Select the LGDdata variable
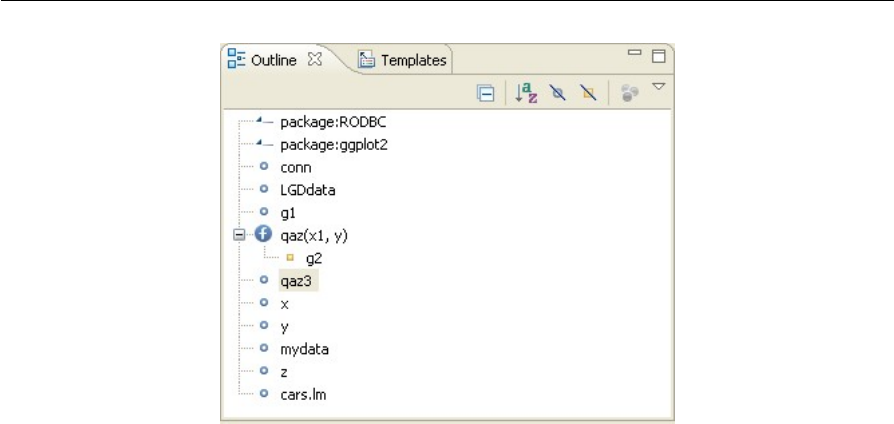This screenshot has height=424, width=894. click(307, 190)
